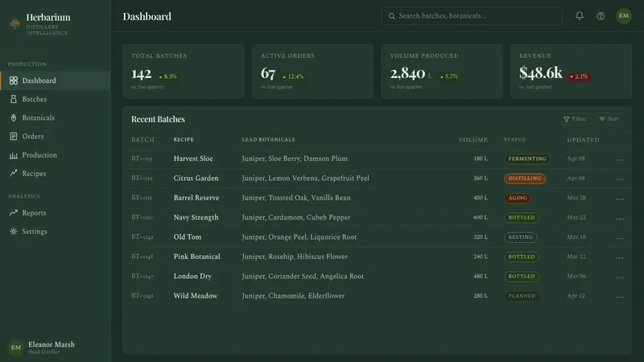Click the 600 L volume value
The height and width of the screenshot is (362, 644).
(x=481, y=217)
